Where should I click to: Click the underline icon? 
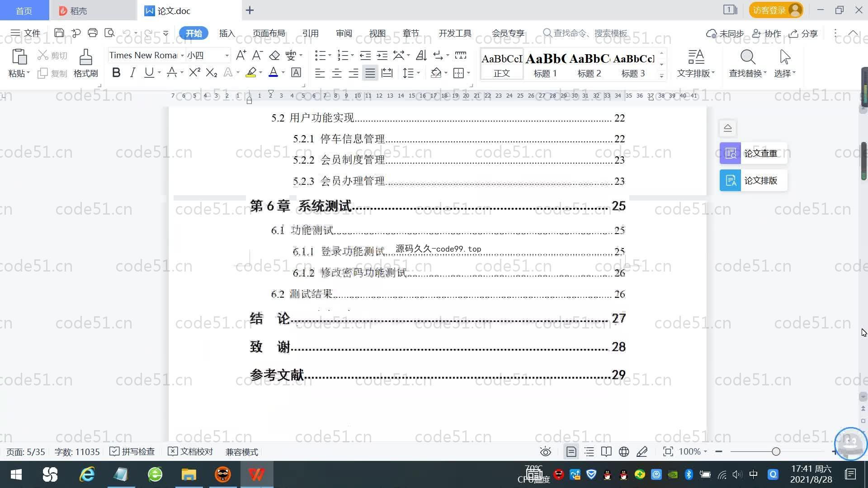pos(149,73)
